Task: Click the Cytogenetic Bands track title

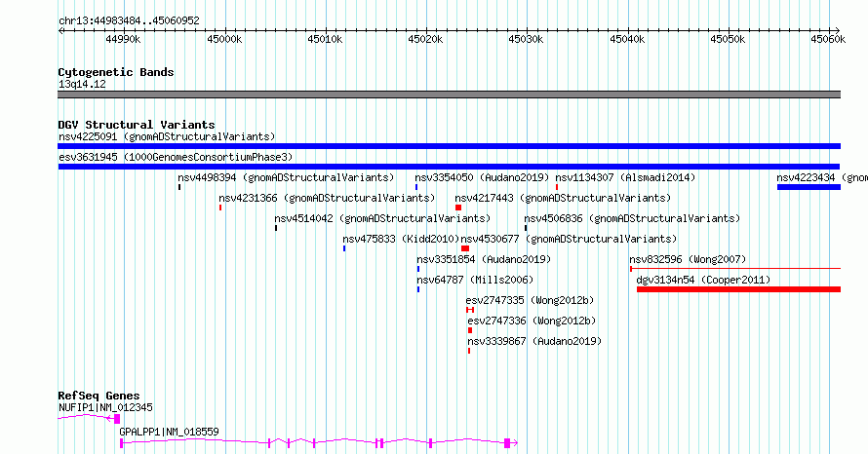Action: coord(116,72)
